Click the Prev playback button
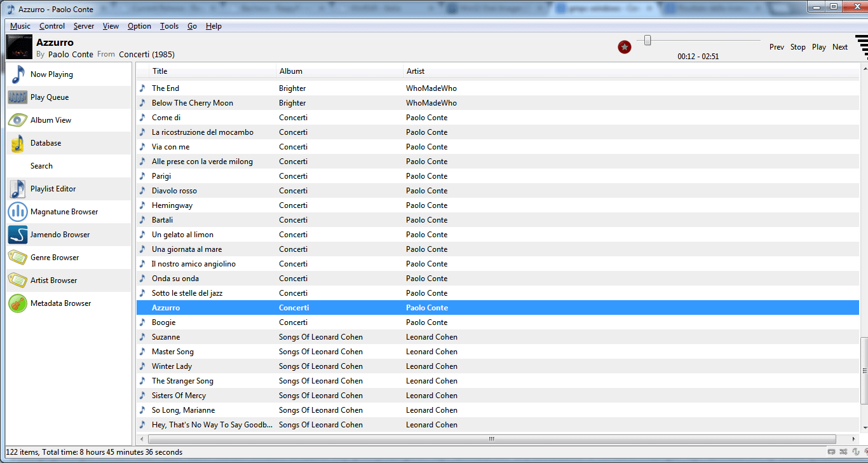868x463 pixels. 776,47
